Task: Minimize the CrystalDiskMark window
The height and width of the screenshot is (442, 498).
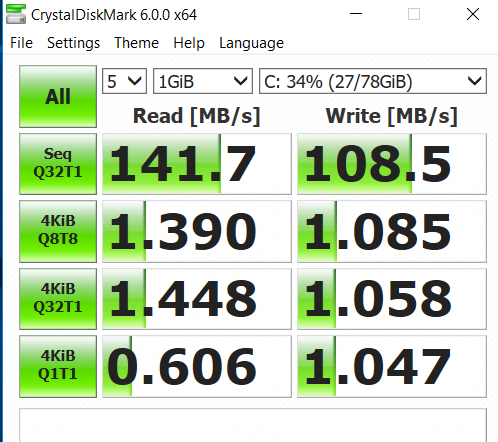Action: click(x=356, y=14)
